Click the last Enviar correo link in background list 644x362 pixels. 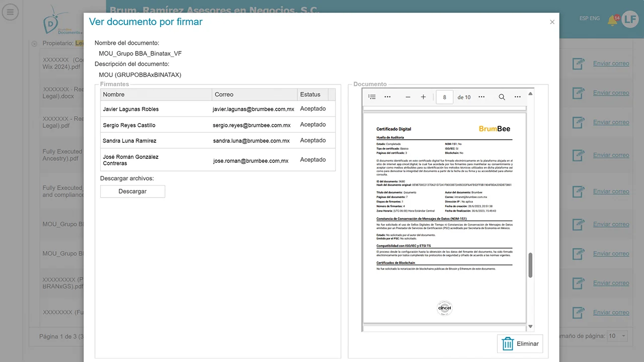[x=611, y=312]
